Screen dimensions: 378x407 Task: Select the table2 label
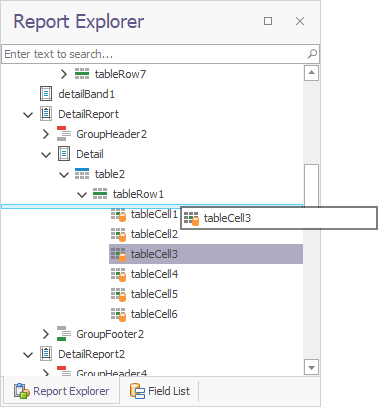tap(110, 174)
